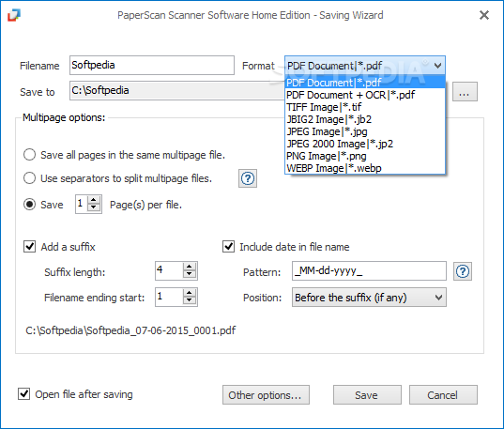The width and height of the screenshot is (504, 429).
Task: Choose PDF Document|*.pdf highlighted option
Action: click(365, 83)
